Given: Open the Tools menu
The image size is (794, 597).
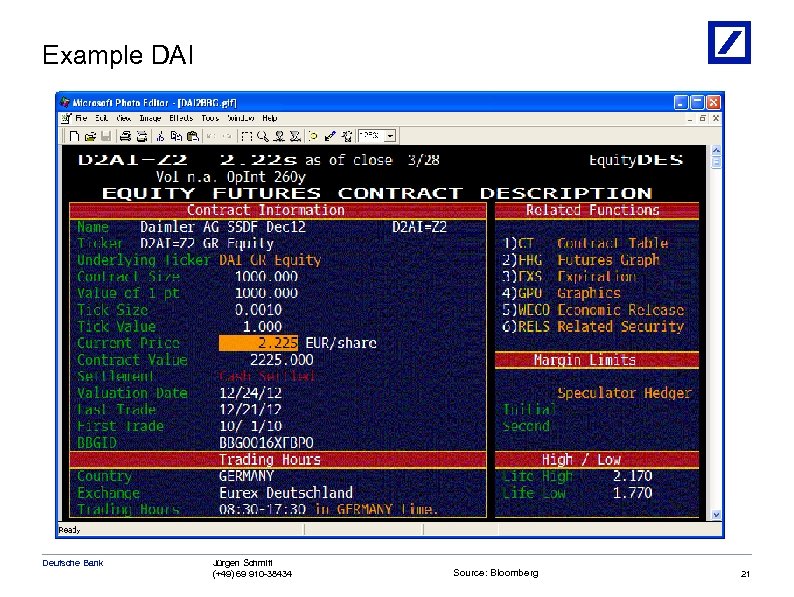Looking at the screenshot, I should click(210, 118).
